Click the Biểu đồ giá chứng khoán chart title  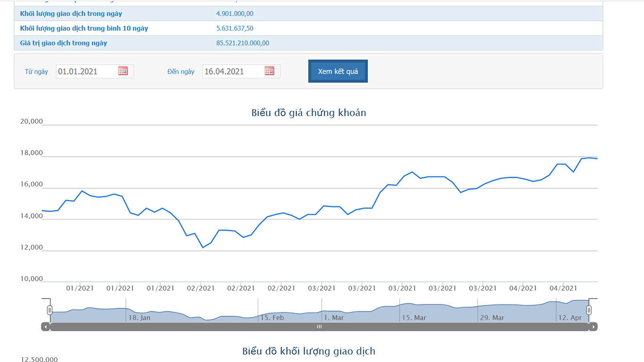[309, 113]
